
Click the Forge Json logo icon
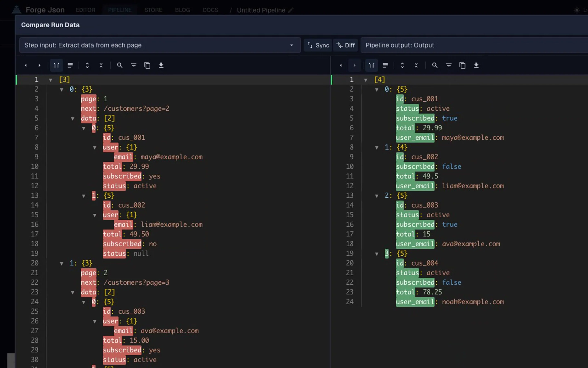16,10
